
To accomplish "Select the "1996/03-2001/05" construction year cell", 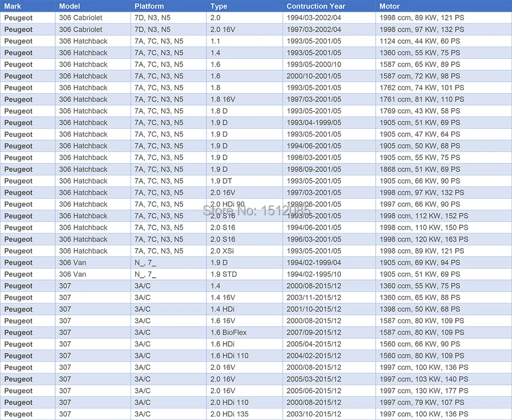I will [329, 239].
